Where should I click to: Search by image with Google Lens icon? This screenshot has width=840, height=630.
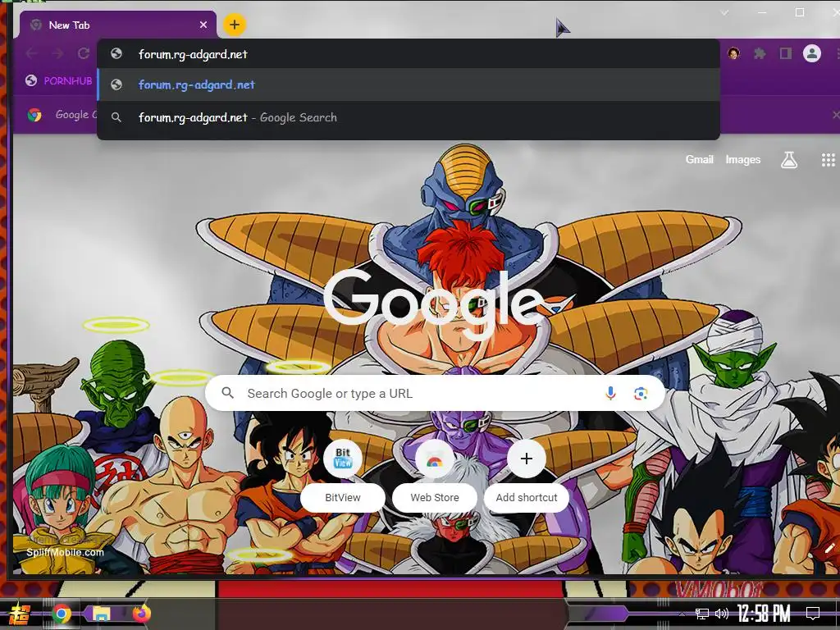coord(640,394)
